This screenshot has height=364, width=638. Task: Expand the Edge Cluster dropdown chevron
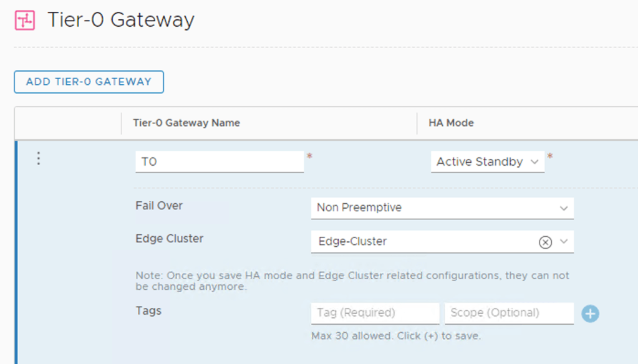coord(564,242)
